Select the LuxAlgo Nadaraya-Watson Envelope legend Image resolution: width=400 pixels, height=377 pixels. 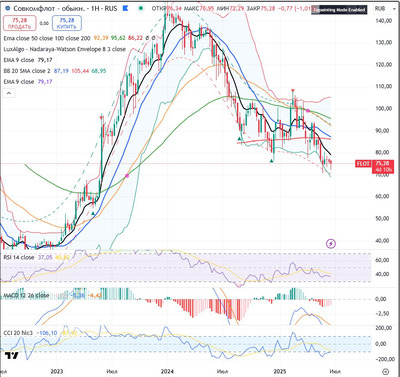click(65, 49)
